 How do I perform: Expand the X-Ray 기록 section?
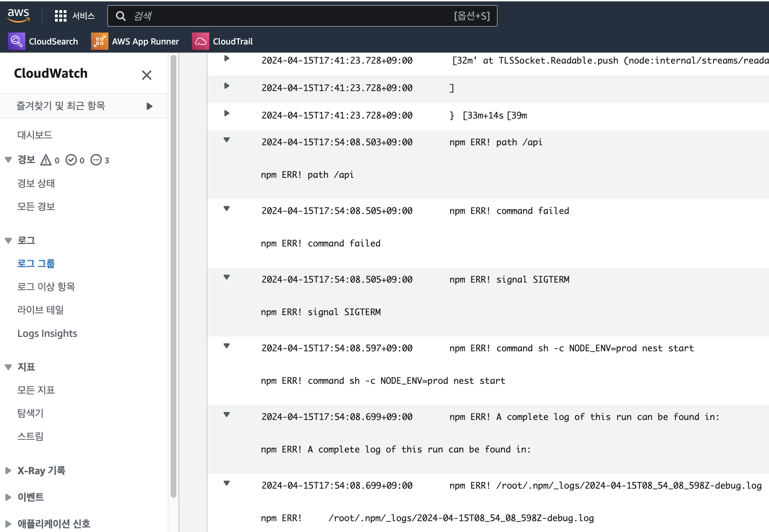click(x=8, y=471)
